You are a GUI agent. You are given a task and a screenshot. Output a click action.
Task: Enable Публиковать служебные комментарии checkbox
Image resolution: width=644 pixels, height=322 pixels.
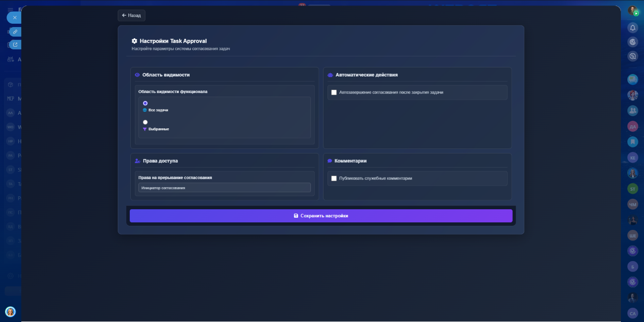(x=334, y=179)
